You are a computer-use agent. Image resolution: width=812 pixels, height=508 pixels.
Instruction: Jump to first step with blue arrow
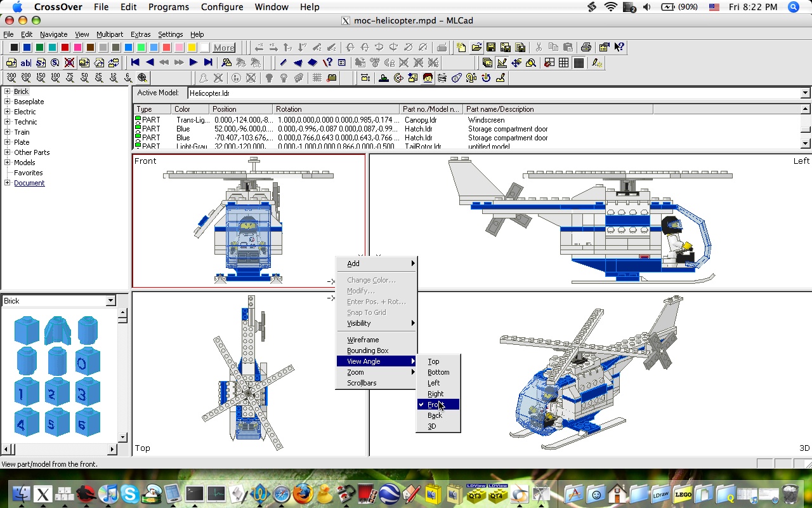(x=135, y=63)
